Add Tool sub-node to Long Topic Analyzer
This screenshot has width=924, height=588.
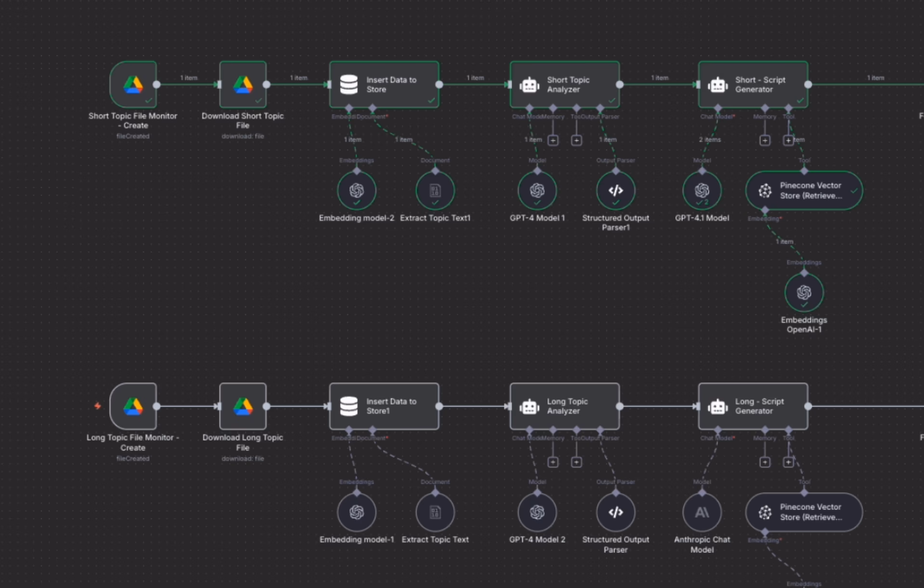(577, 462)
